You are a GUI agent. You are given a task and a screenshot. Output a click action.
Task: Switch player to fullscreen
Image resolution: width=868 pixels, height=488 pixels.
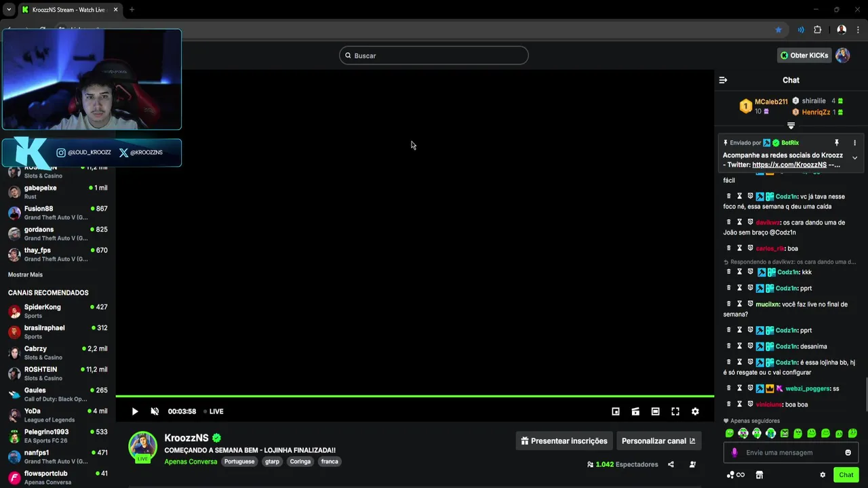click(675, 411)
